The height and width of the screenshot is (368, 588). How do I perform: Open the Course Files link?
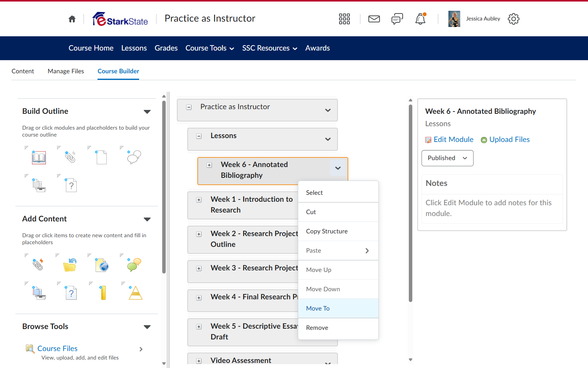(57, 349)
